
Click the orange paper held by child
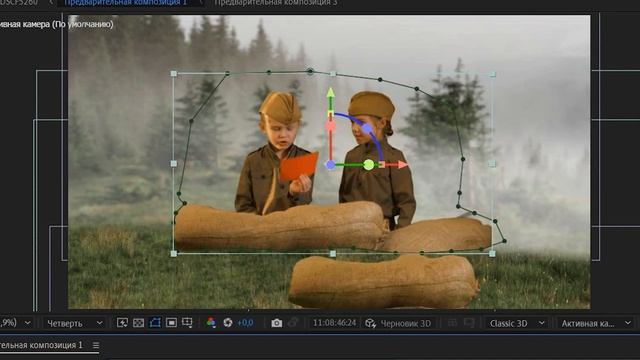(x=298, y=167)
